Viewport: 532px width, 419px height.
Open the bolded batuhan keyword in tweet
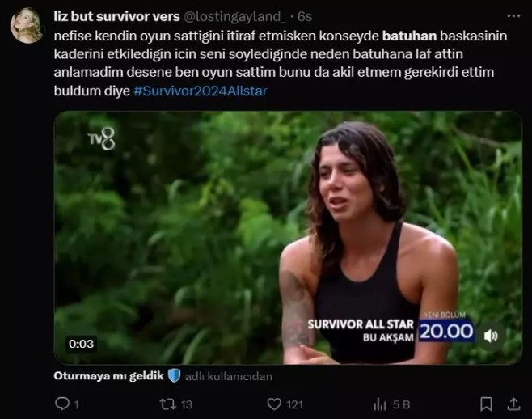coord(409,36)
